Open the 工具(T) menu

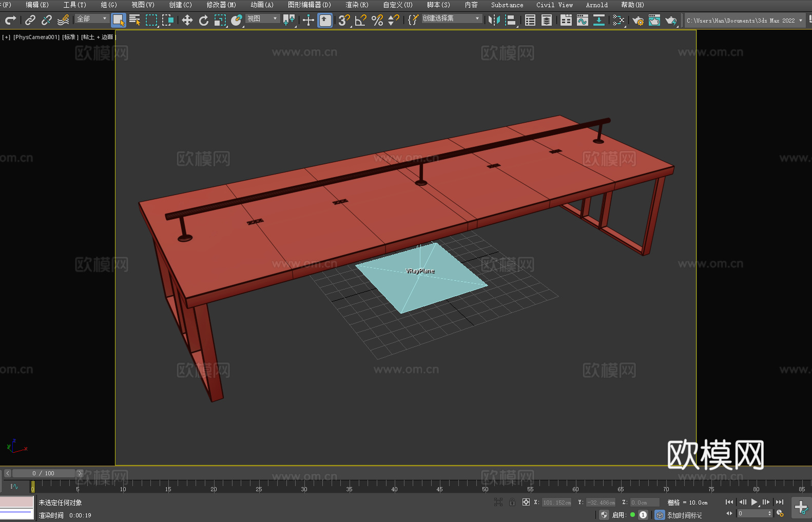pyautogui.click(x=74, y=5)
